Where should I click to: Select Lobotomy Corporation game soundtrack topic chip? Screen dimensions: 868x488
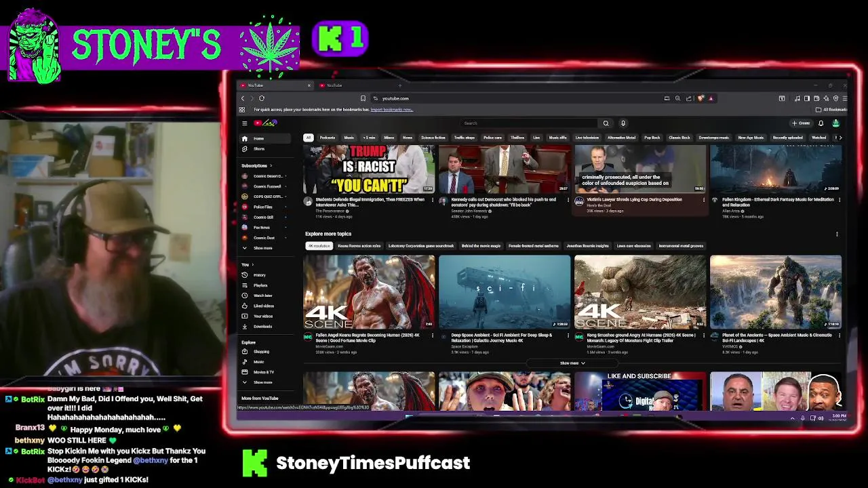tap(421, 246)
